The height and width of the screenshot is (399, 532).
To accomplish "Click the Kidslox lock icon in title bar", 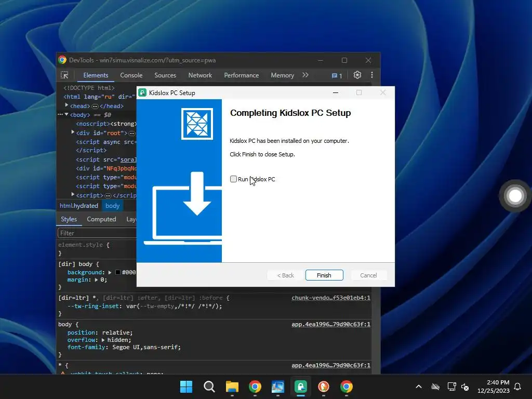I will [142, 92].
